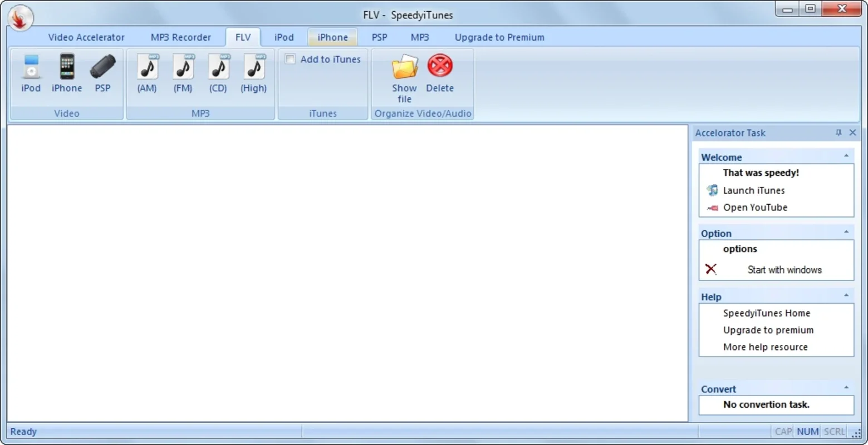868x445 pixels.
Task: Click Upgrade to Premium tab
Action: tap(499, 37)
